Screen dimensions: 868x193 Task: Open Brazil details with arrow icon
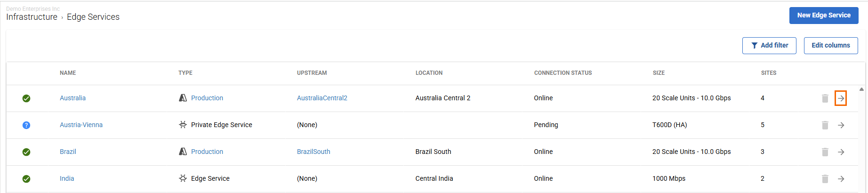(x=841, y=152)
